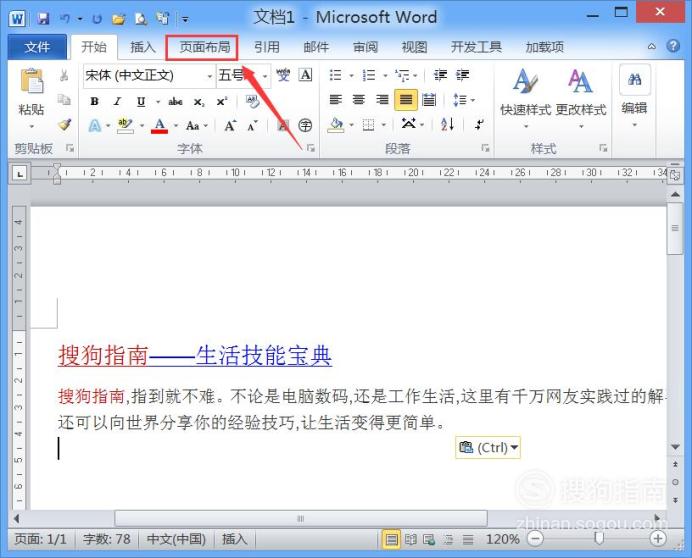Toggle Underline formatting
The image size is (692, 558).
pyautogui.click(x=141, y=102)
